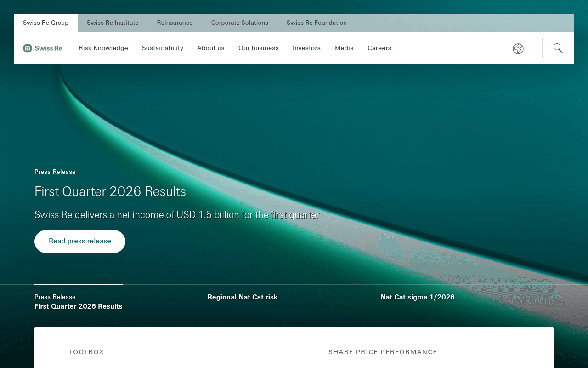Switch to the Reinsurance tab
The height and width of the screenshot is (368, 588).
pos(175,23)
